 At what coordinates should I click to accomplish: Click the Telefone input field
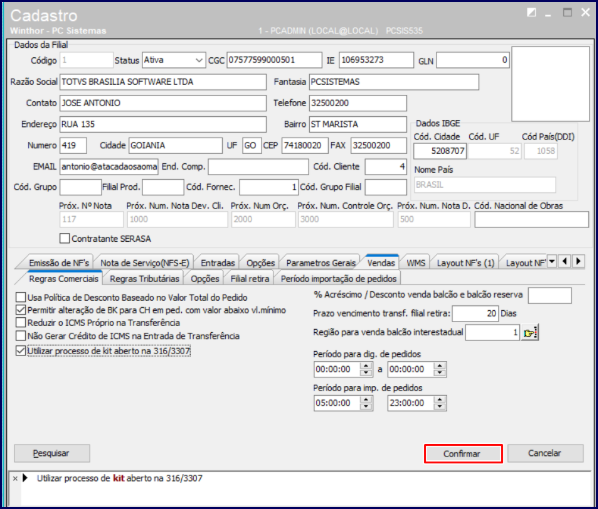[358, 103]
